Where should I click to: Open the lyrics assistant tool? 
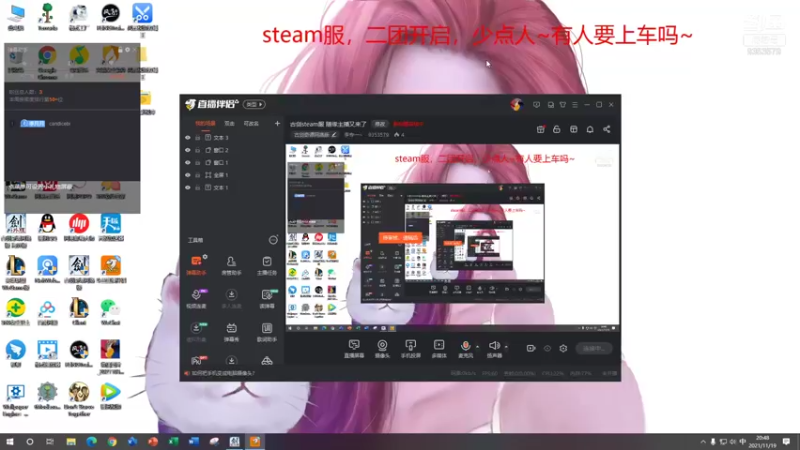[266, 332]
